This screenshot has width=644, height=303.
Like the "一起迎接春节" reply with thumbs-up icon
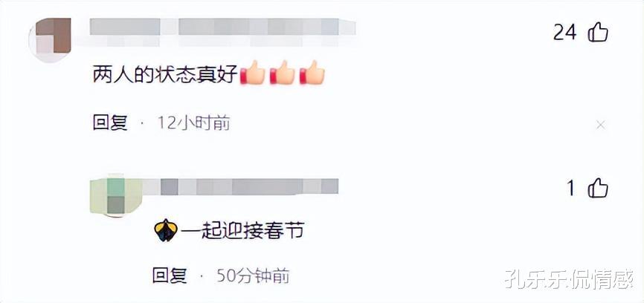coord(598,189)
